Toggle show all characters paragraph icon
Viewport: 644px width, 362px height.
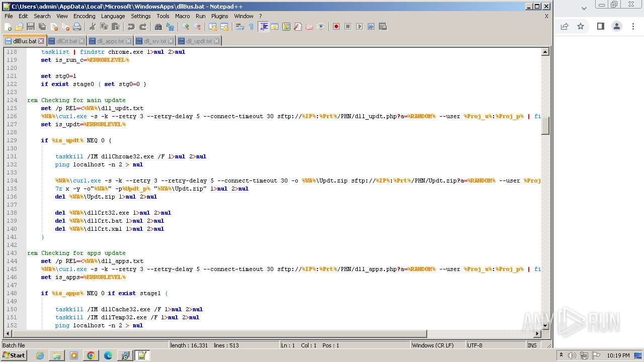click(251, 27)
